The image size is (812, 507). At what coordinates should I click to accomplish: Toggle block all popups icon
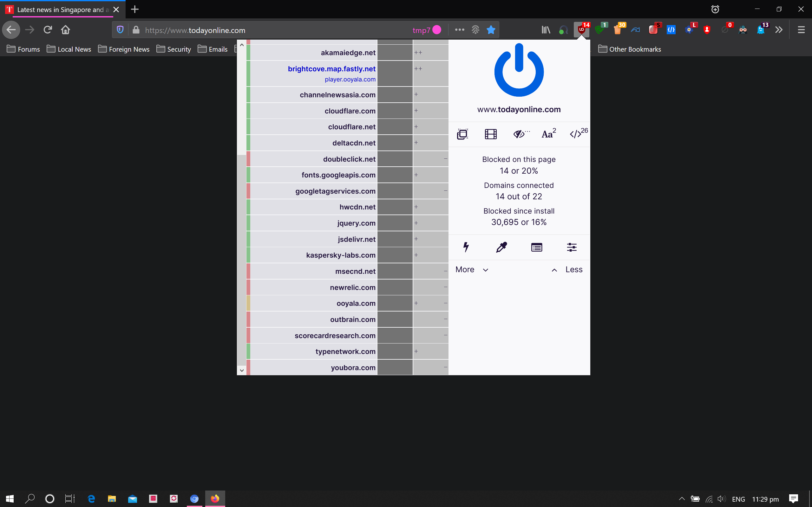(462, 134)
